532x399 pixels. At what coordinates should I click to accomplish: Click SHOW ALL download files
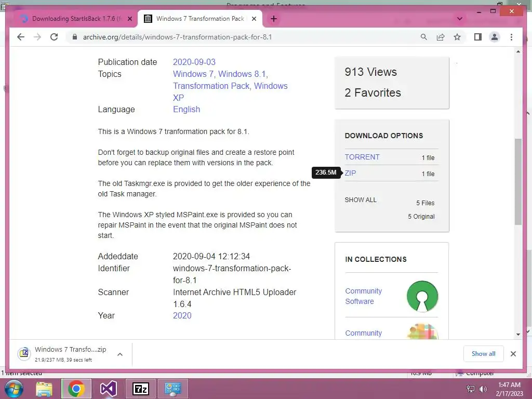pyautogui.click(x=361, y=200)
